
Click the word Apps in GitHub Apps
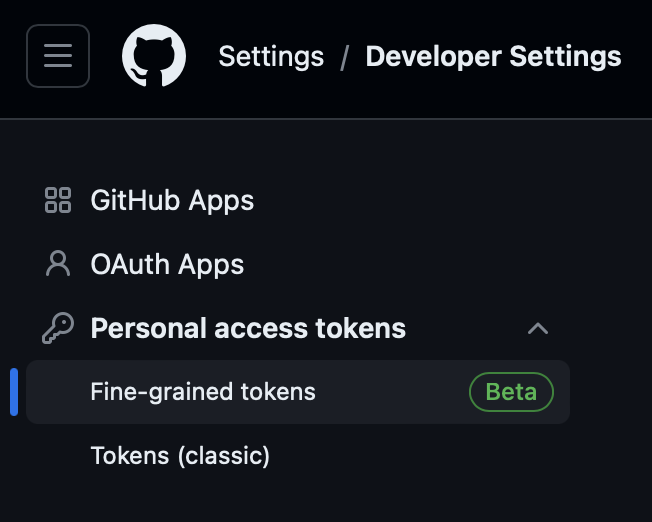click(220, 201)
